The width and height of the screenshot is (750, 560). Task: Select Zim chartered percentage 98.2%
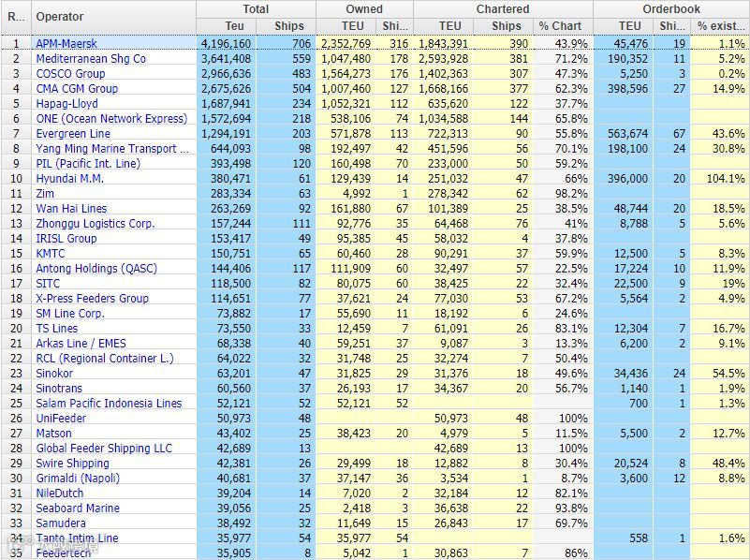(x=563, y=194)
